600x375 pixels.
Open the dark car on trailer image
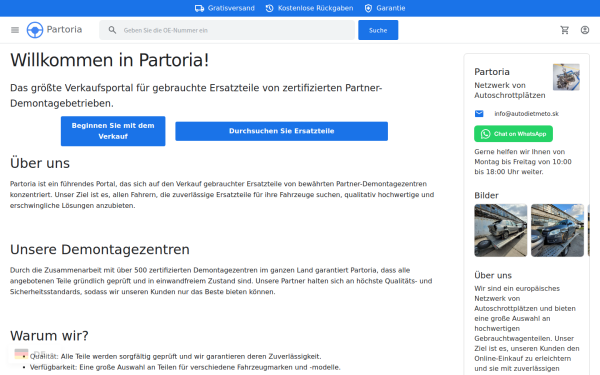coord(558,230)
